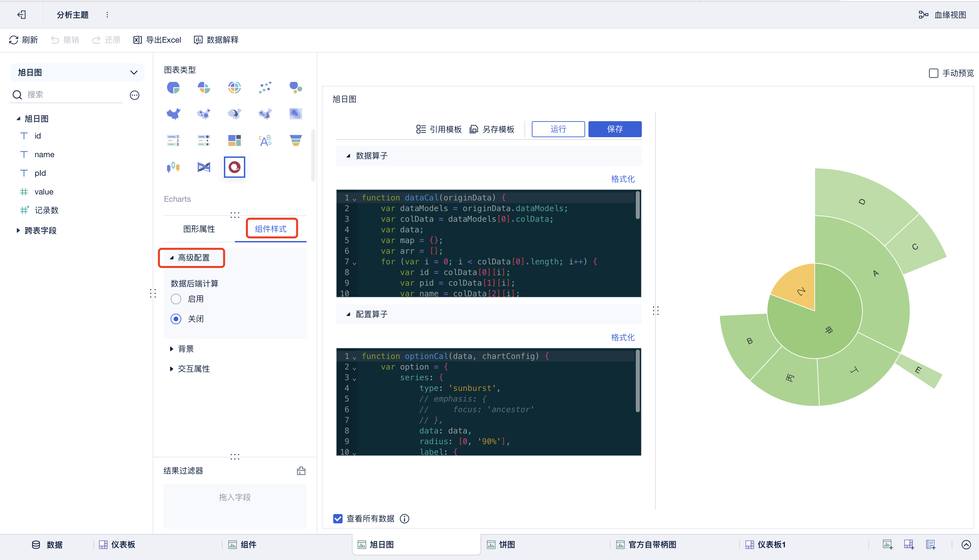Choose the treemap chart type icon
The width and height of the screenshot is (979, 560).
pos(234,140)
